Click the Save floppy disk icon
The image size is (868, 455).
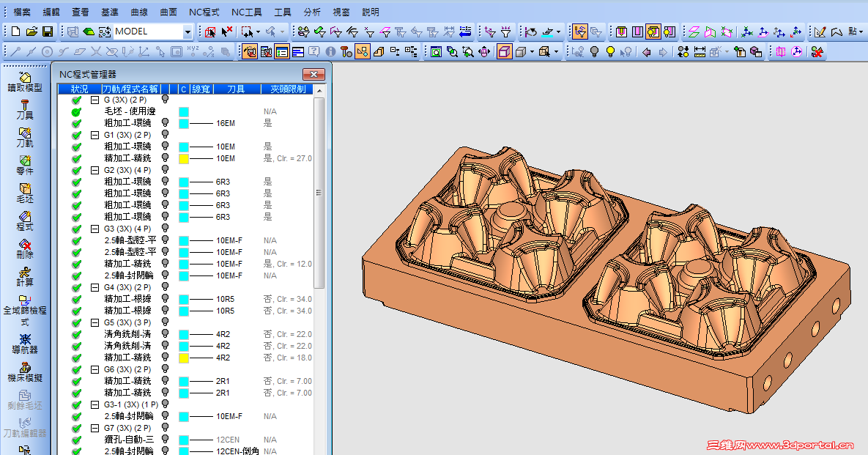47,32
